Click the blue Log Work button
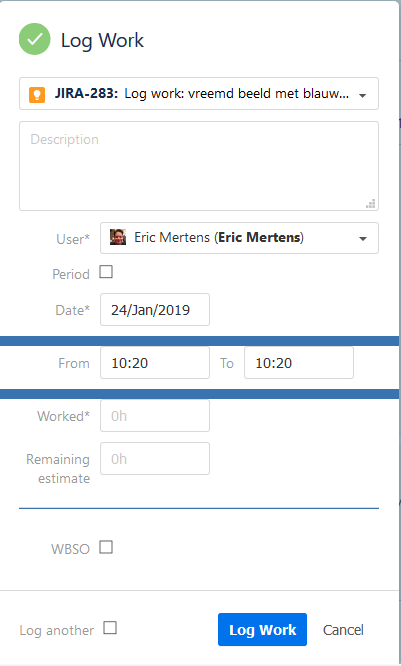 click(x=263, y=629)
